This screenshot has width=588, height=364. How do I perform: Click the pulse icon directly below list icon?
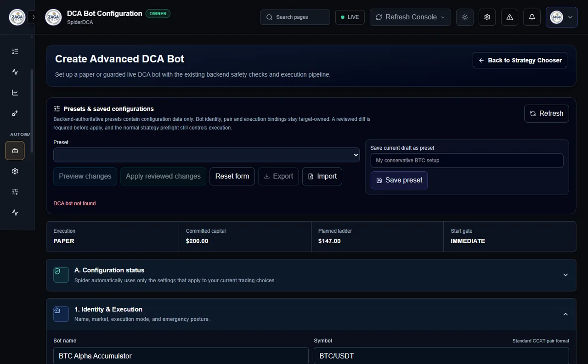[x=15, y=72]
